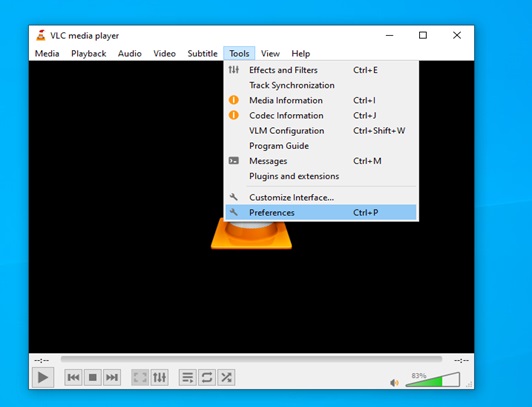Image resolution: width=532 pixels, height=407 pixels.
Task: Expand the Subtitle menu
Action: click(x=203, y=54)
